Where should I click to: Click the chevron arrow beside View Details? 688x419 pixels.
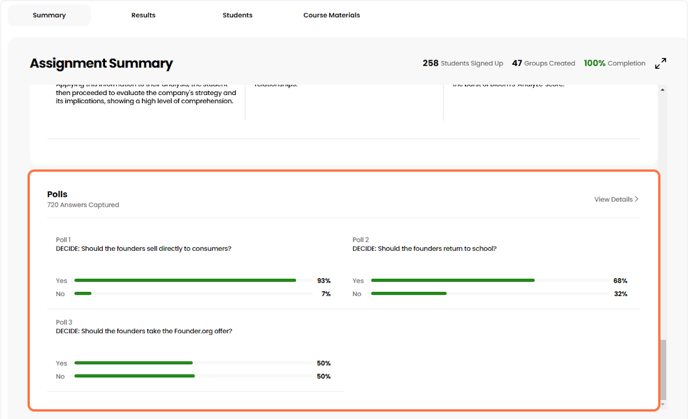(637, 199)
